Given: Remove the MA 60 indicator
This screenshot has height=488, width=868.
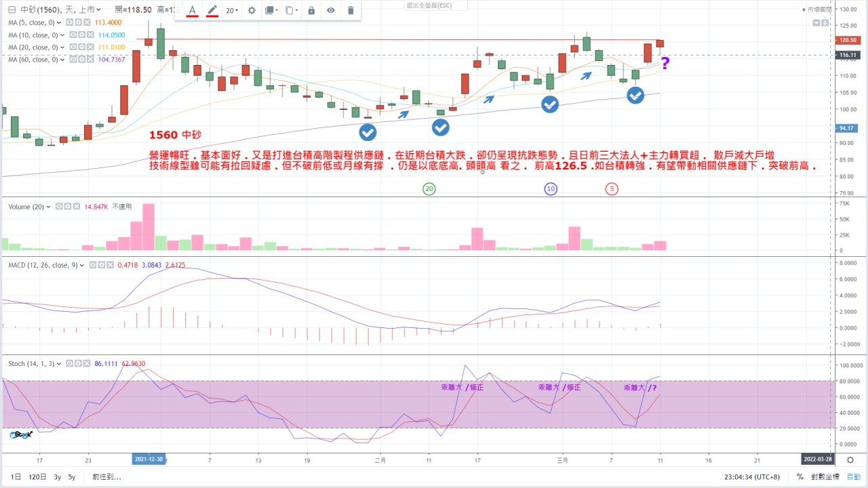Looking at the screenshot, I should 90,60.
